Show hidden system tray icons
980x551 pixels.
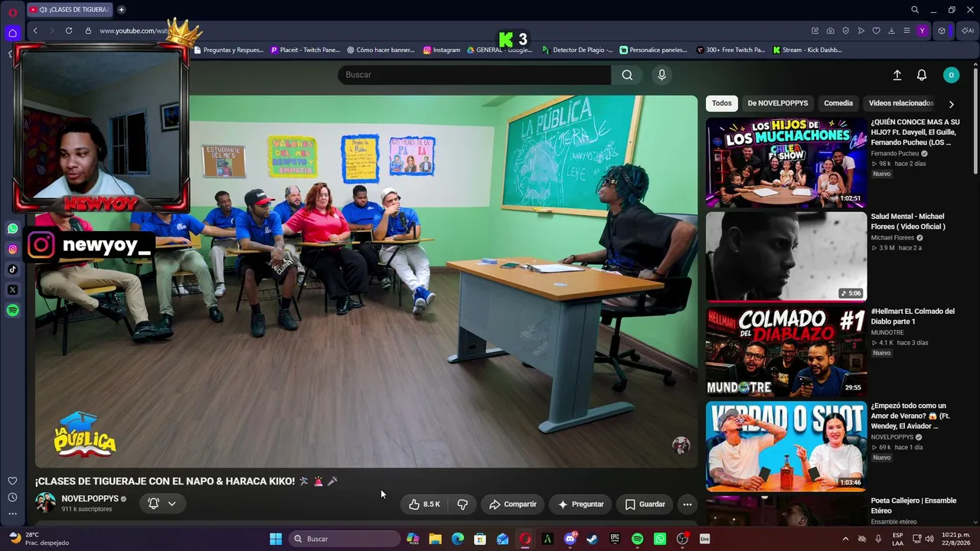[x=845, y=539]
